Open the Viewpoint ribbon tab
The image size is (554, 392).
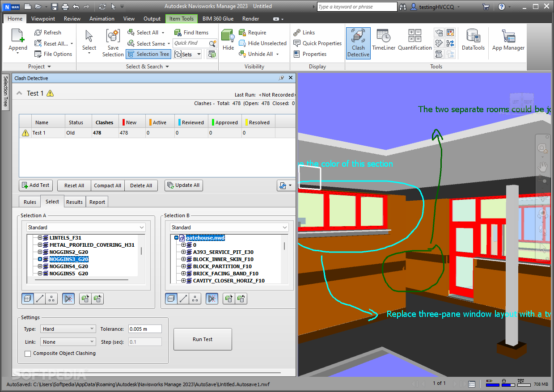pyautogui.click(x=43, y=19)
